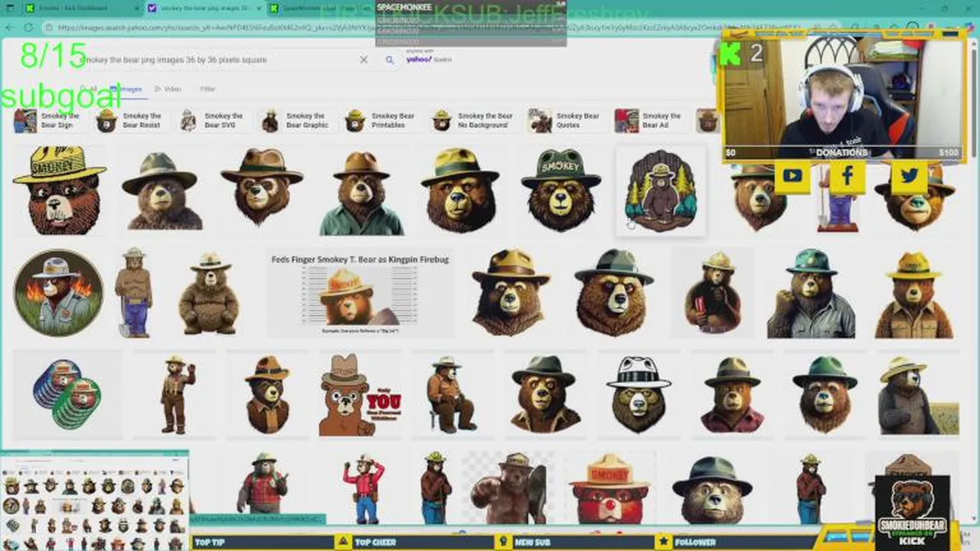980x551 pixels.
Task: Open the bear holding a red can
Action: point(713,292)
